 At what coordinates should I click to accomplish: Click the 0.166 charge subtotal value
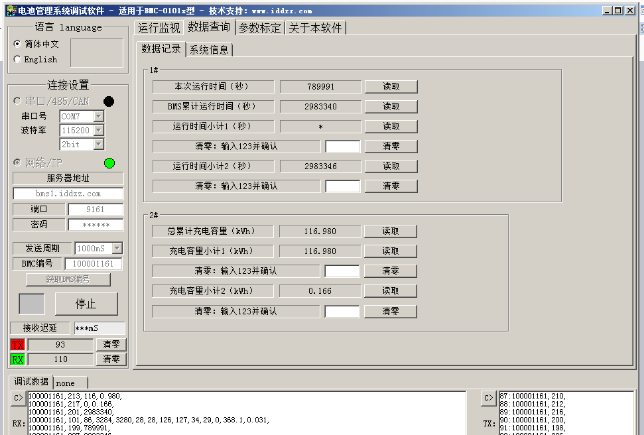[x=320, y=291]
